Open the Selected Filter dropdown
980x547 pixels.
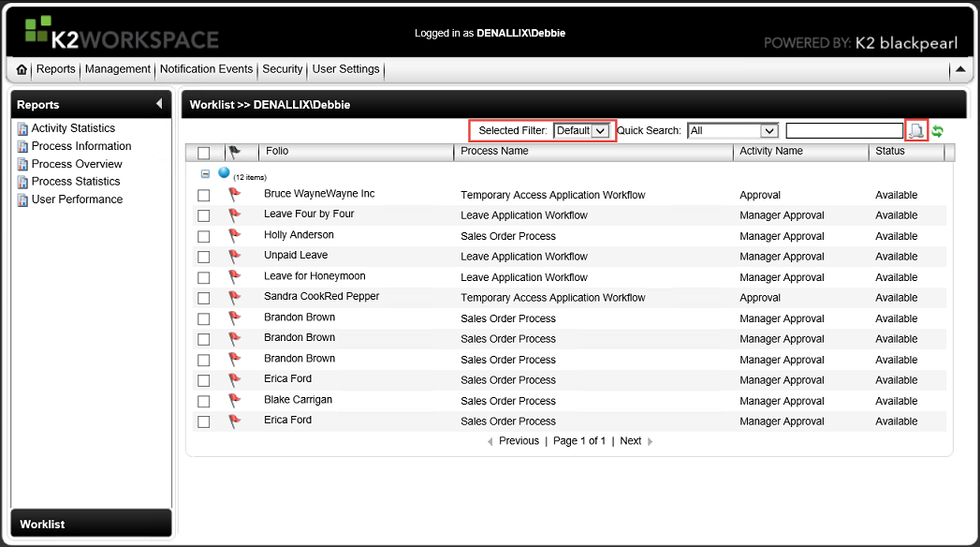coord(600,131)
